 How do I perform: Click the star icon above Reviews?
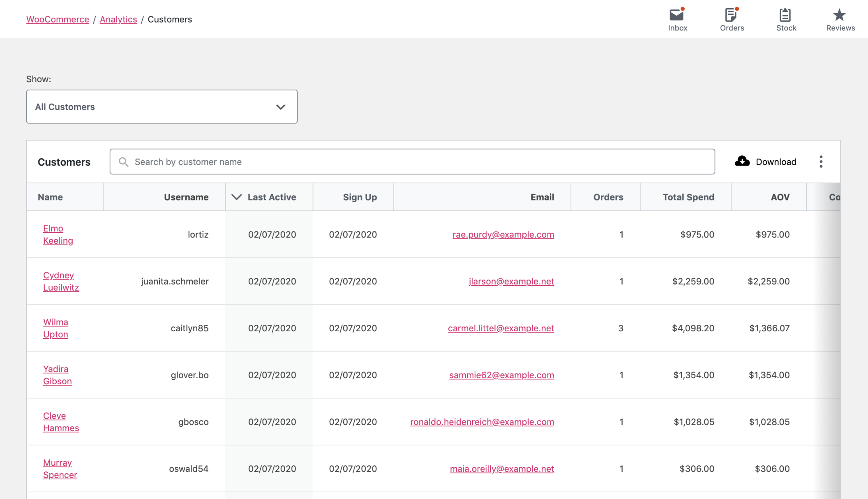[840, 14]
